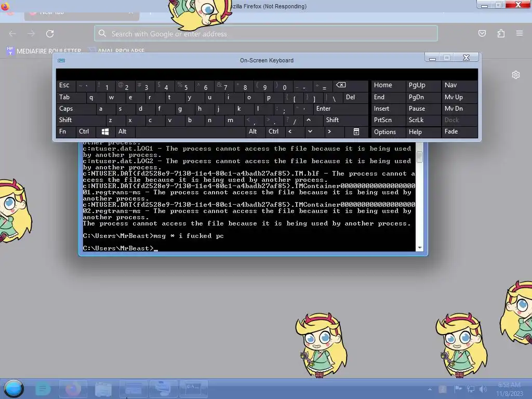Click the MEDIAFIRE ROULETTER bookmark favicon

[10, 51]
